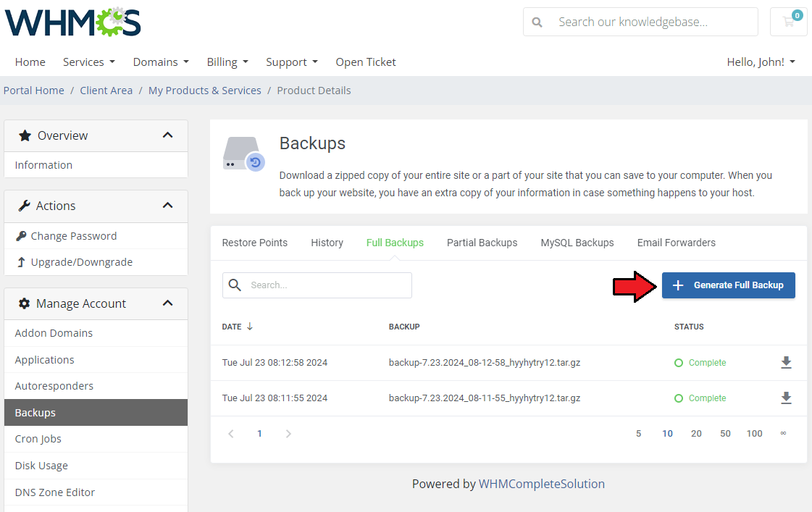Screen dimensions: 812x512
Task: Open Change Password in the sidebar
Action: pyautogui.click(x=96, y=236)
